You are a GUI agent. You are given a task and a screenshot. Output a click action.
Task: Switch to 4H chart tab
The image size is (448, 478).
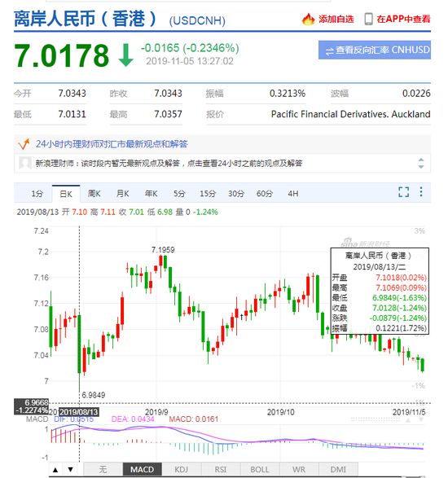[x=292, y=194]
